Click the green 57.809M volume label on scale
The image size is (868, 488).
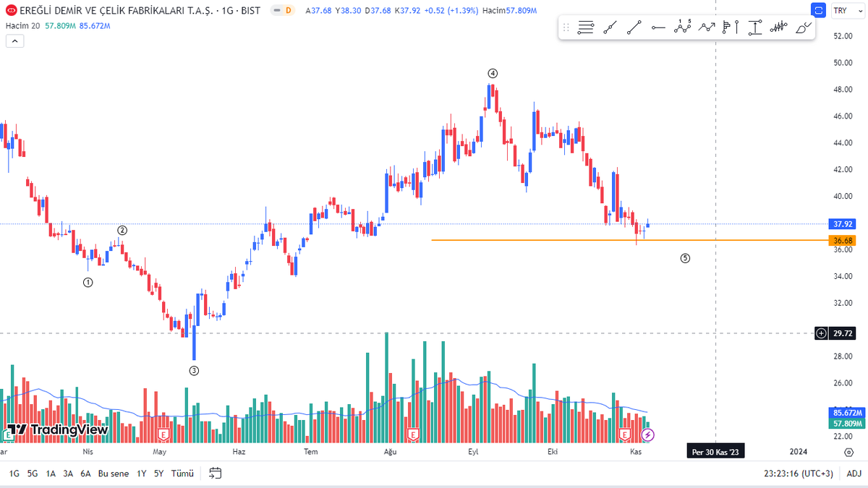pos(846,423)
